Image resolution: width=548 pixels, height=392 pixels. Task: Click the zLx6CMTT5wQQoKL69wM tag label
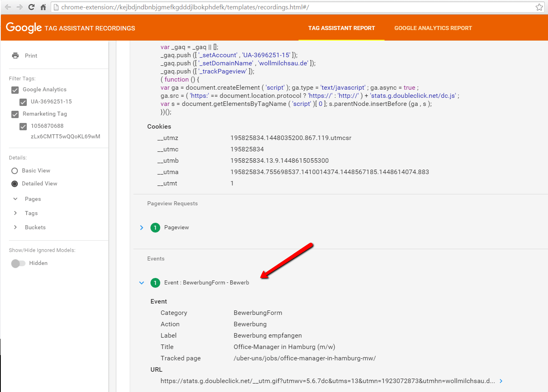tap(65, 136)
